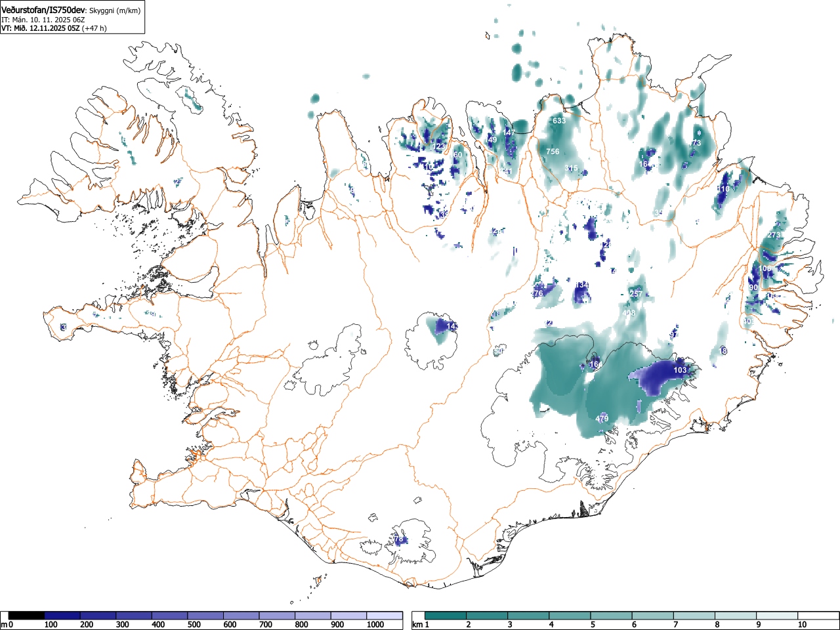This screenshot has width=840, height=630.
Task: Select the 2–3 km teal legend swatch
Action: (488, 616)
